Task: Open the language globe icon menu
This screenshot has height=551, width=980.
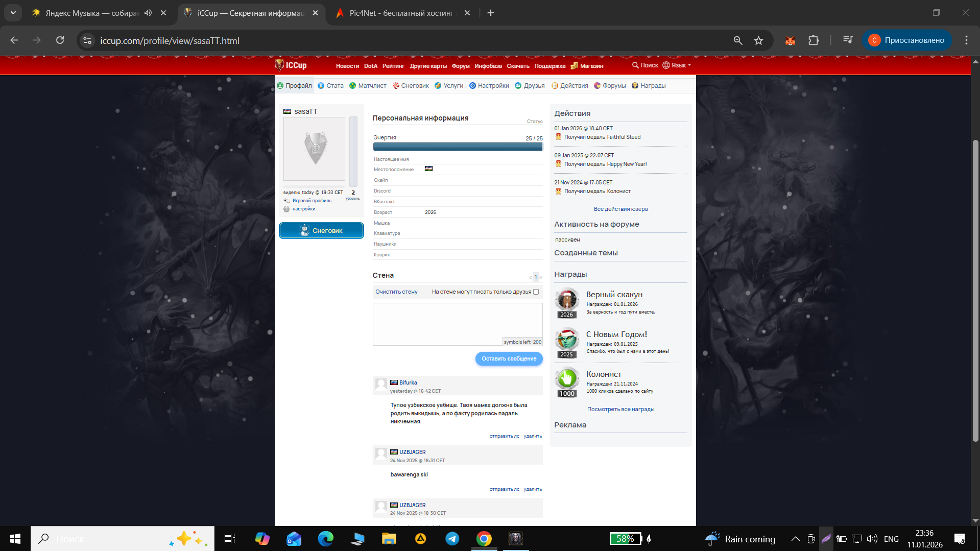Action: tap(666, 65)
